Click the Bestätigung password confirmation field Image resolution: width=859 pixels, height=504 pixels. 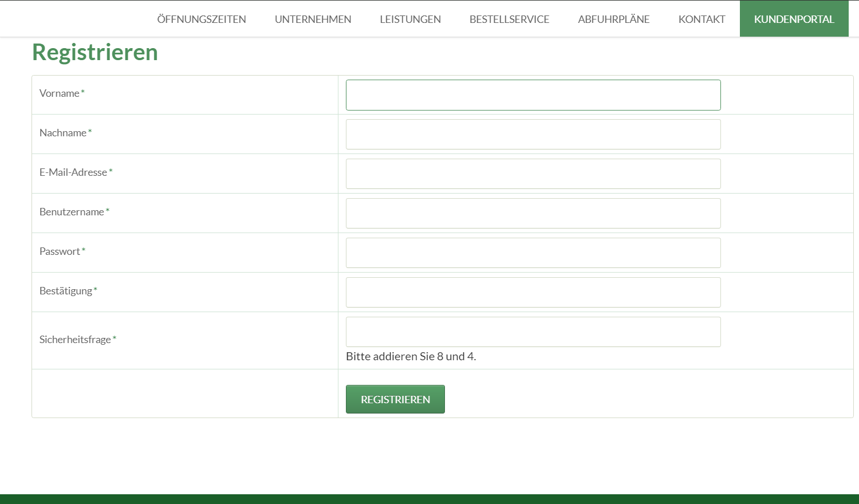(x=533, y=293)
